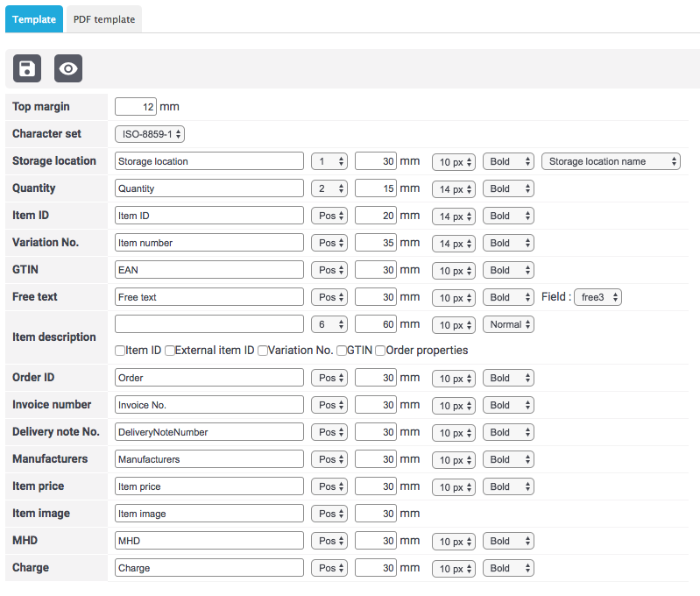Select the Template tab
The height and width of the screenshot is (596, 700).
click(34, 19)
